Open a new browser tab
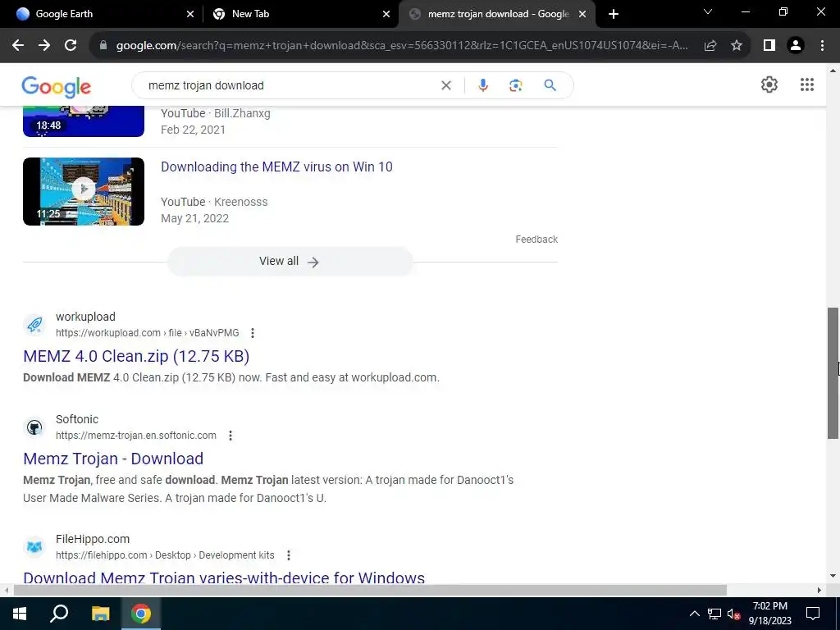Viewport: 840px width, 630px height. pyautogui.click(x=614, y=14)
